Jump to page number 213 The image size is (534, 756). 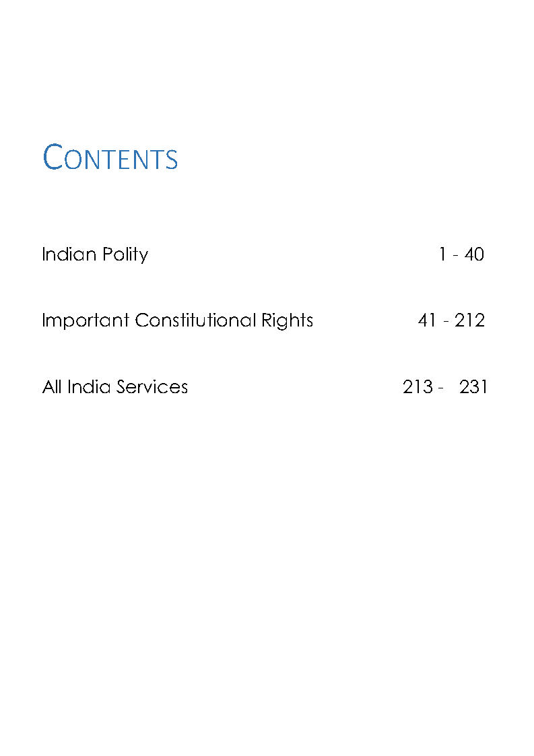pyautogui.click(x=417, y=387)
